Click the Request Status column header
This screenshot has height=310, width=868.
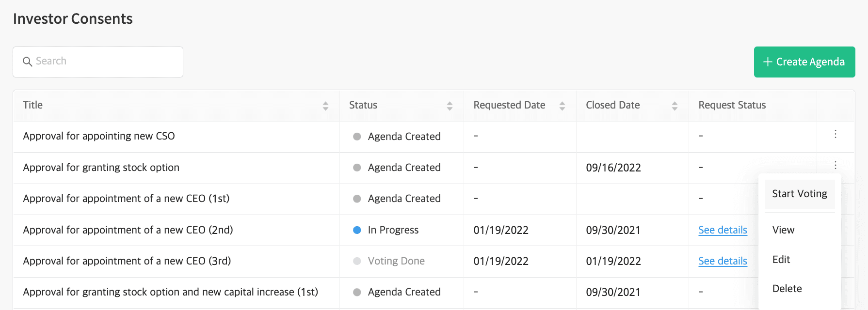732,105
